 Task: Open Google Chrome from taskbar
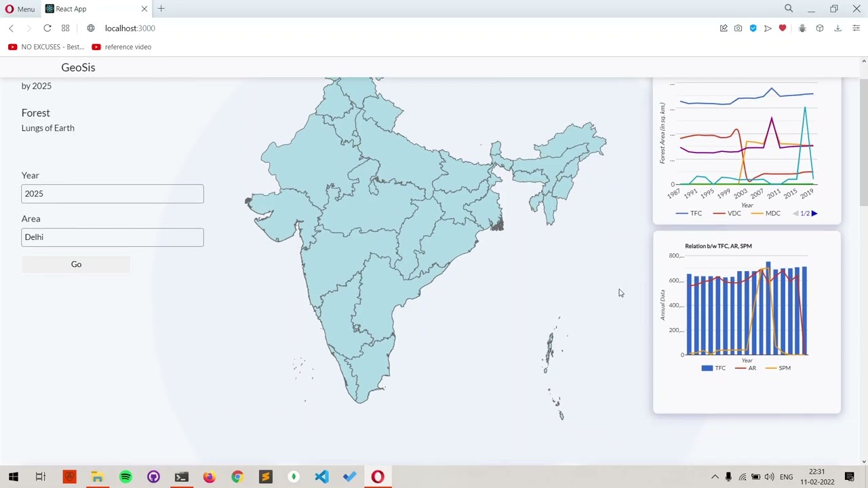pyautogui.click(x=237, y=477)
